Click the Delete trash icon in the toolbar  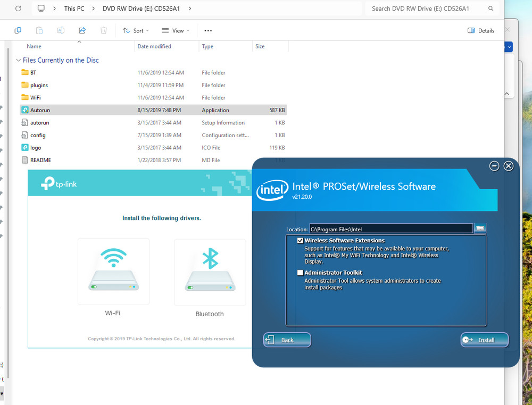104,30
